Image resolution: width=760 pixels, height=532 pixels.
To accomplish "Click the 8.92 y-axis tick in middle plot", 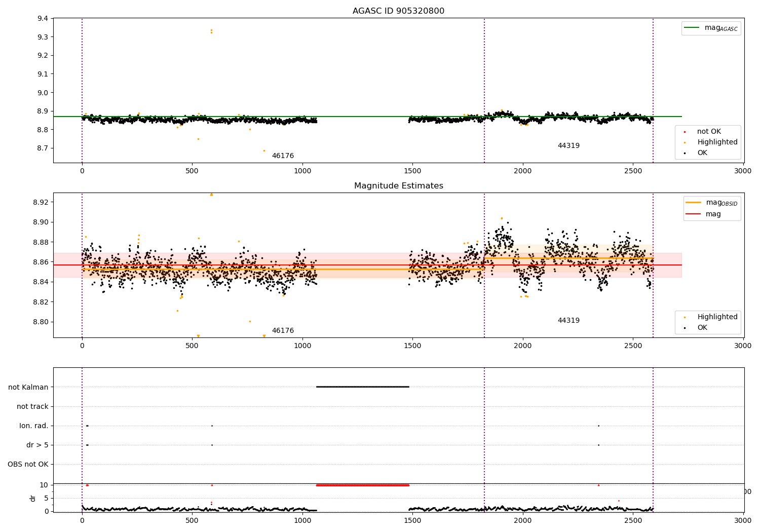I will pyautogui.click(x=41, y=202).
